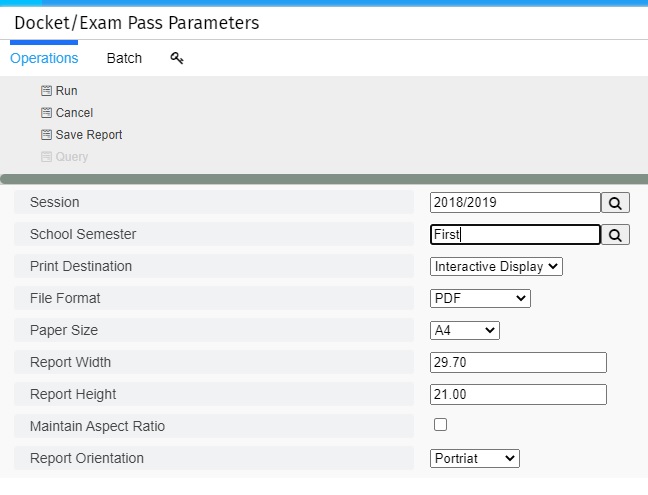
Task: Open School Semester lookup search icon
Action: click(615, 235)
